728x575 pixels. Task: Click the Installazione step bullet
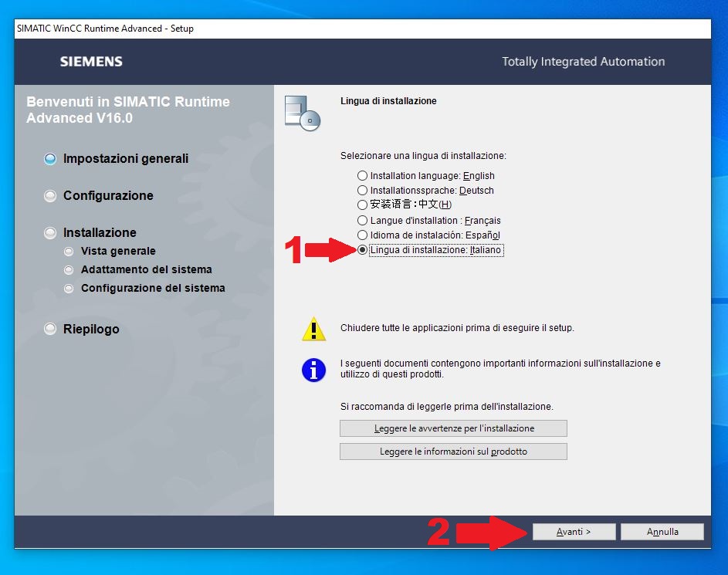click(50, 232)
